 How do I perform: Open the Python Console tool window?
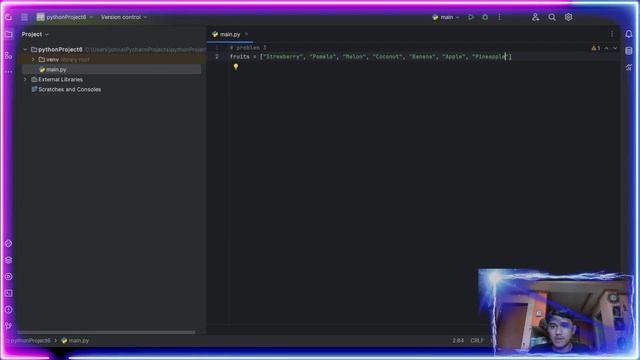pos(8,243)
